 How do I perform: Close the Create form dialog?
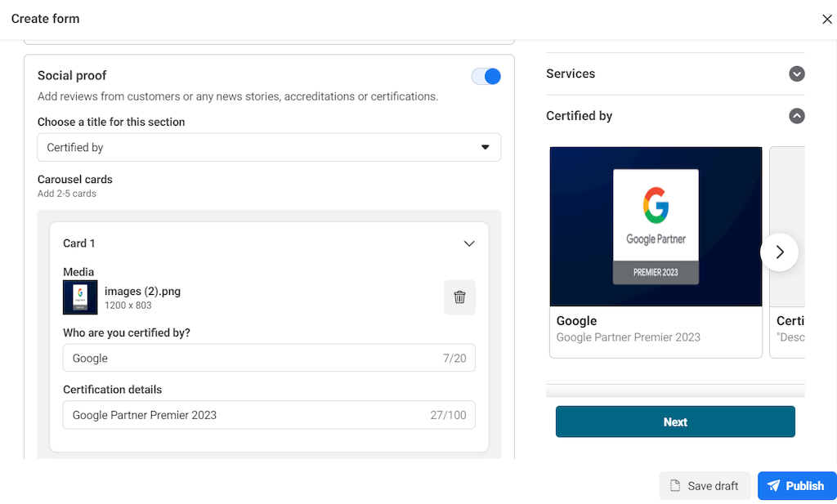827,20
